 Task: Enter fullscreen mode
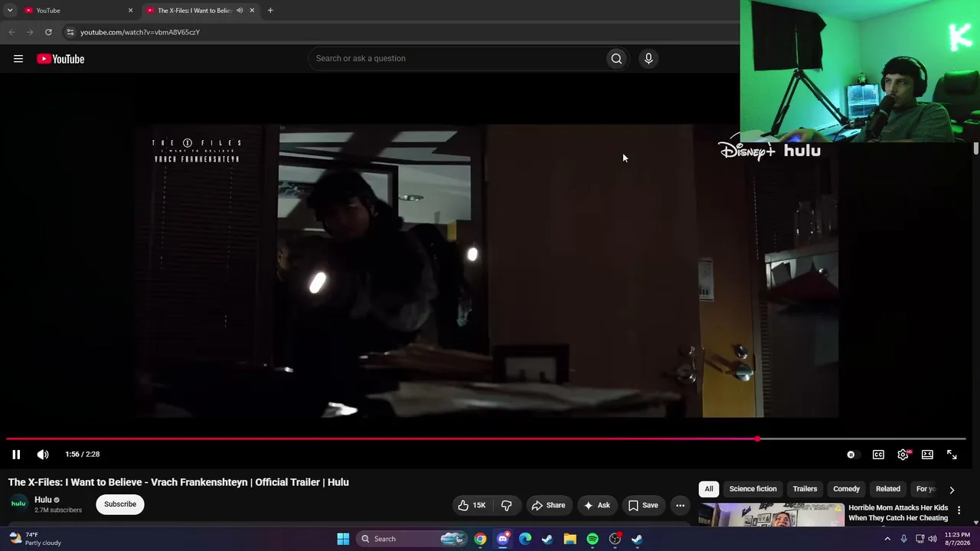point(952,455)
